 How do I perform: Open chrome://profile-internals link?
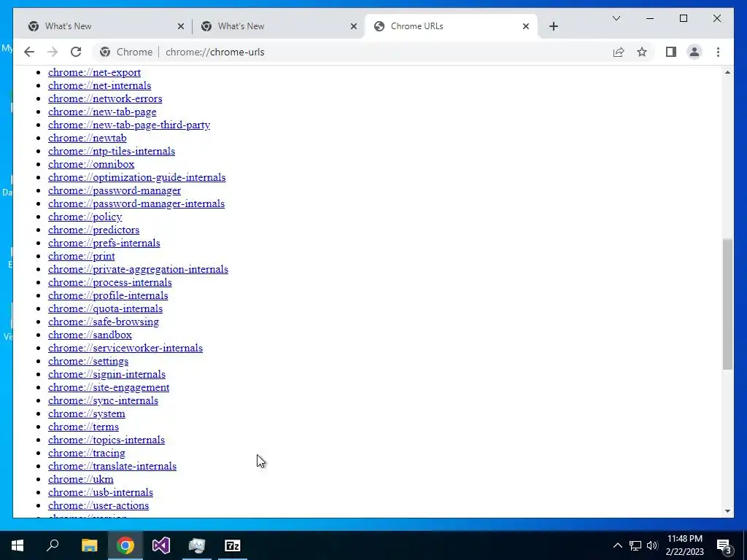click(108, 295)
